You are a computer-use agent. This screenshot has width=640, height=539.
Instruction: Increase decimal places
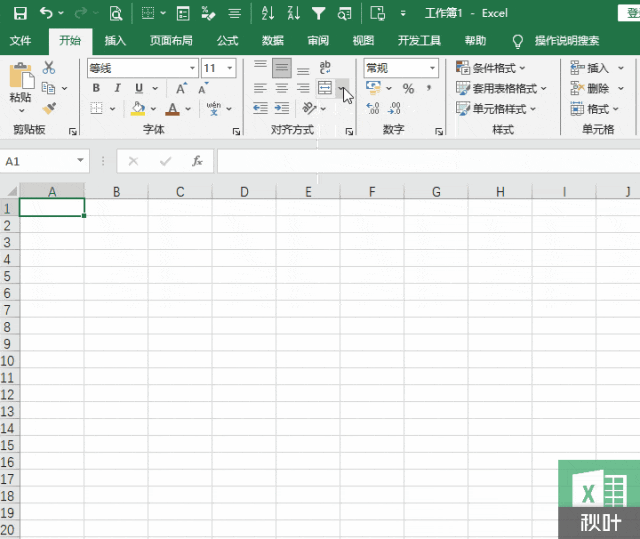(373, 109)
